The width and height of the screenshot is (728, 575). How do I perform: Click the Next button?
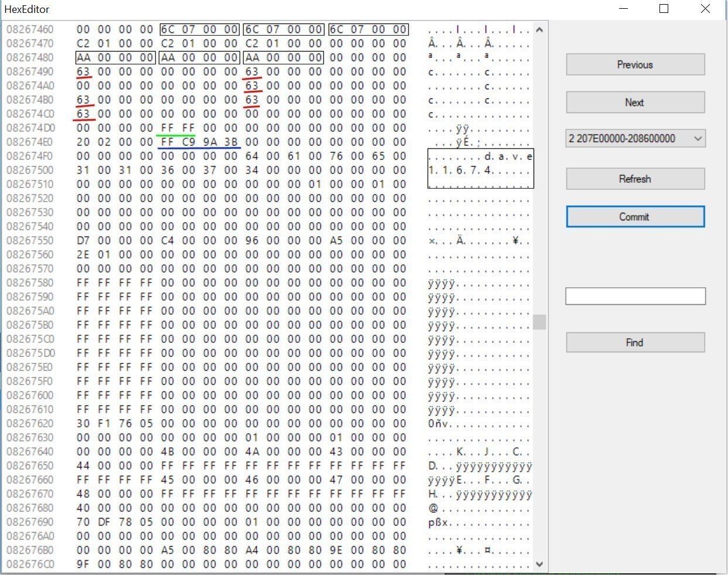pyautogui.click(x=635, y=102)
